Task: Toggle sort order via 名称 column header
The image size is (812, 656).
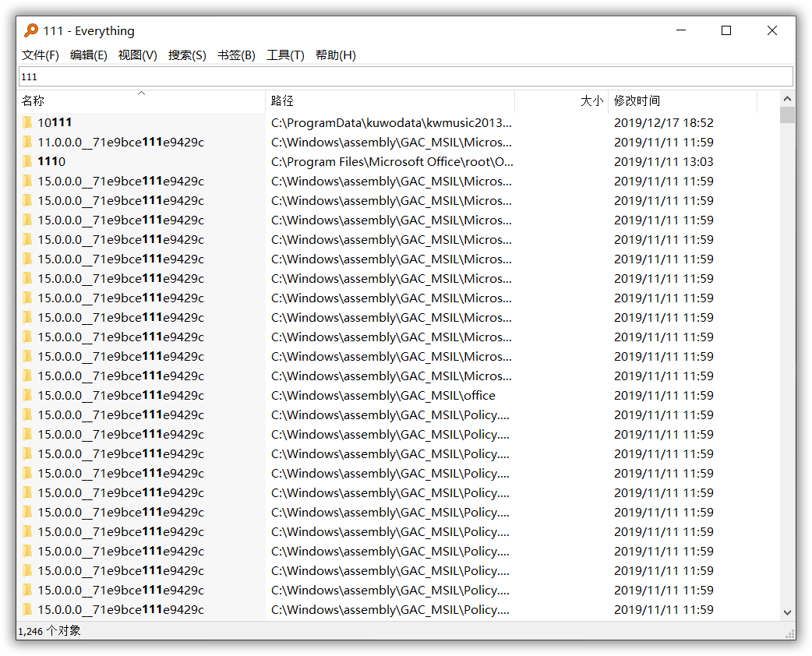Action: [x=140, y=101]
